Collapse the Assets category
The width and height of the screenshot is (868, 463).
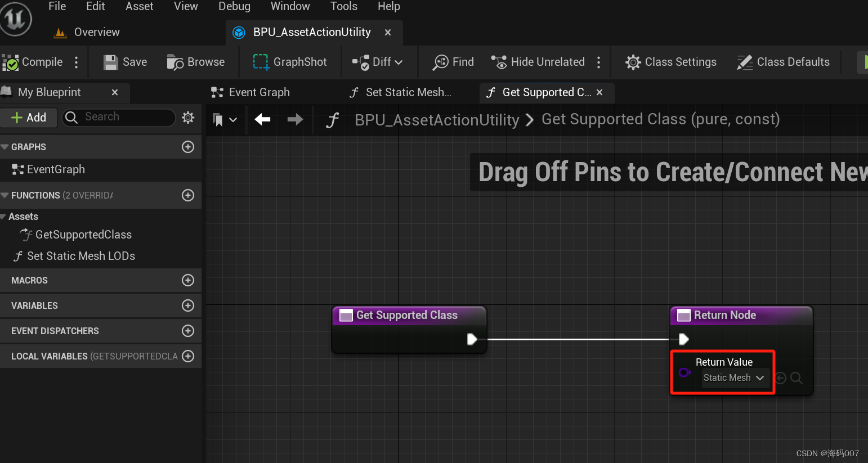3,217
